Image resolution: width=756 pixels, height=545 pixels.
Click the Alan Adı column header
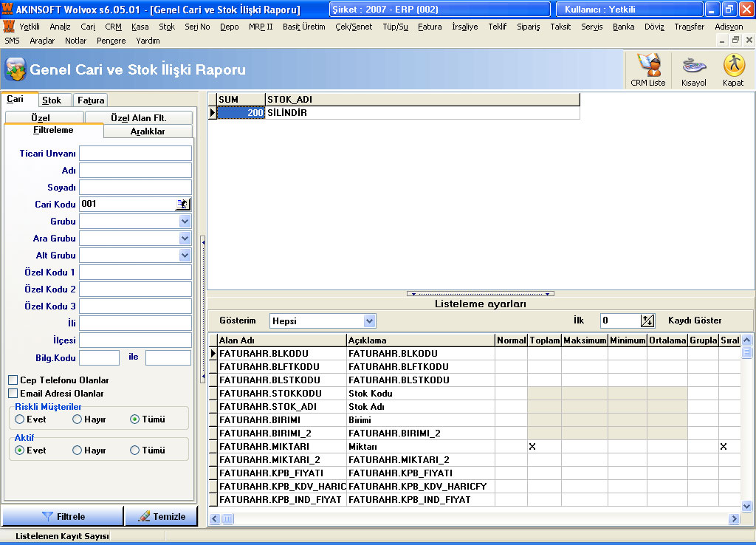pyautogui.click(x=281, y=340)
